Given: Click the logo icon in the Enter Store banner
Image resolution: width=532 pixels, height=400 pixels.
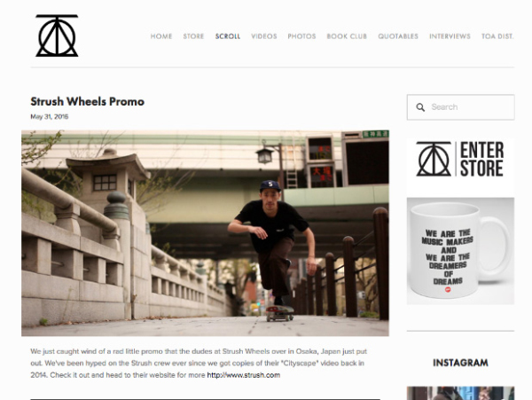Looking at the screenshot, I should click(x=434, y=159).
